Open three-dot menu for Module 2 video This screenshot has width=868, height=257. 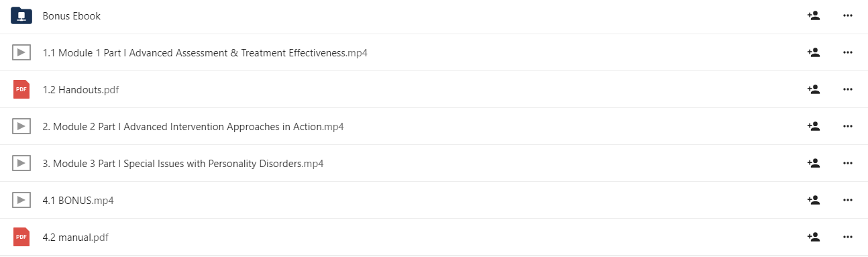click(847, 126)
